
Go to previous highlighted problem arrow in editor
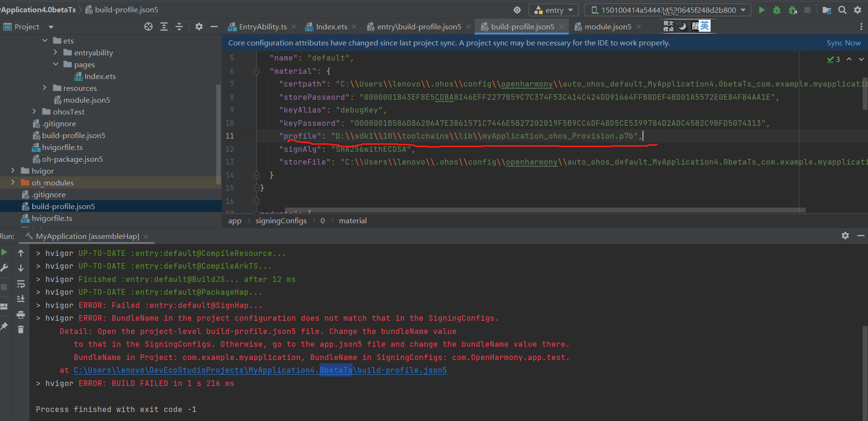(x=849, y=59)
